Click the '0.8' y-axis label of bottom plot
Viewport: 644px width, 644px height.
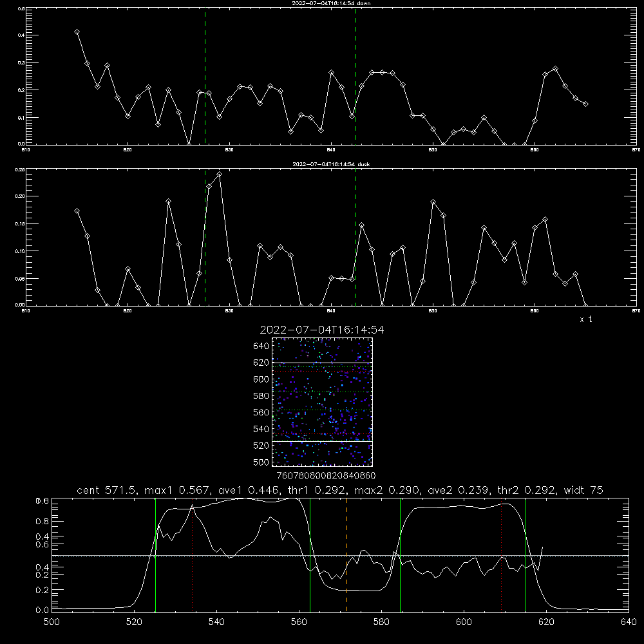pos(43,521)
